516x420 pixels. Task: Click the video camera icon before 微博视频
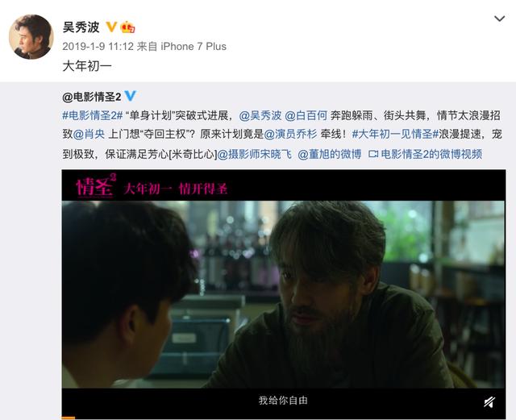[x=372, y=154]
